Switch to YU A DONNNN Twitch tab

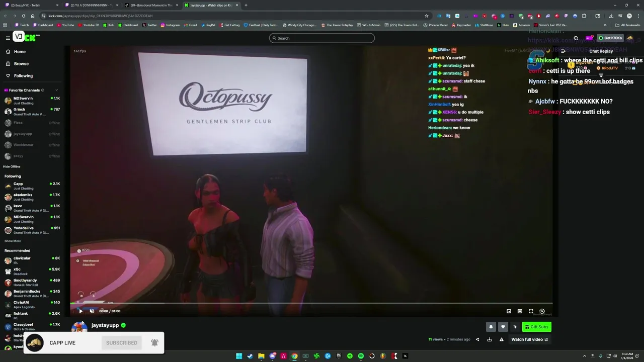pos(91,5)
